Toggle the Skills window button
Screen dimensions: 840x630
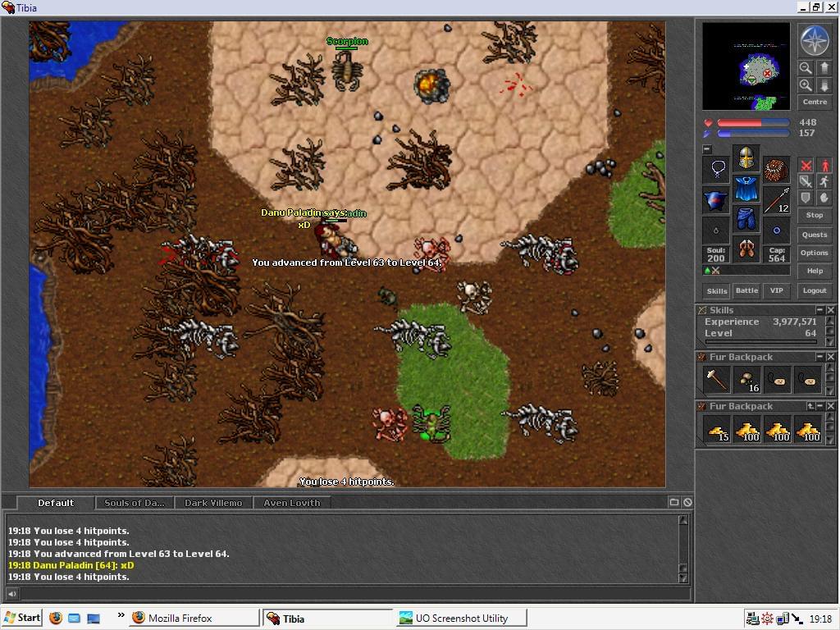tap(717, 291)
